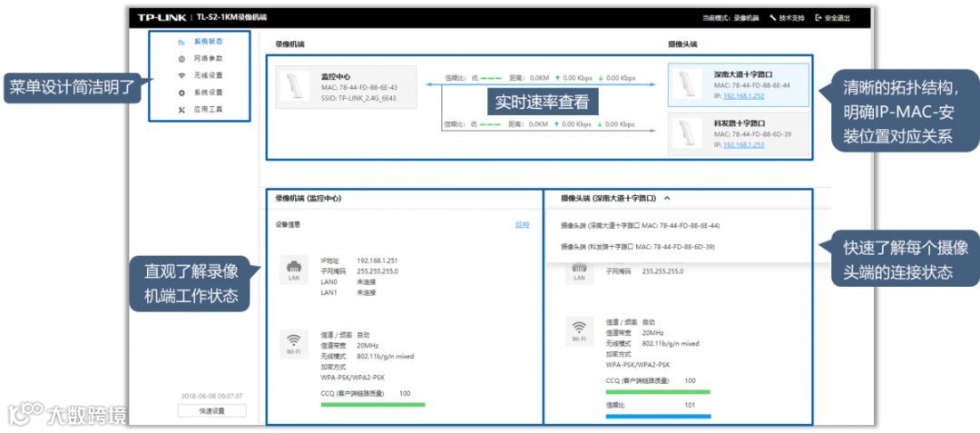Click Wi-Fi icon in 摄像头端 panel
The width and height of the screenshot is (980, 433).
coord(579,331)
